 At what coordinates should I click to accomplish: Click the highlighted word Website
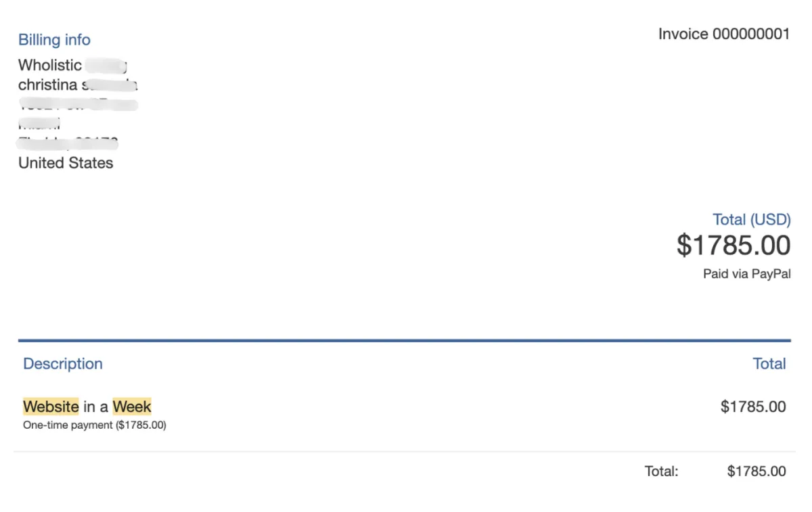pyautogui.click(x=51, y=406)
